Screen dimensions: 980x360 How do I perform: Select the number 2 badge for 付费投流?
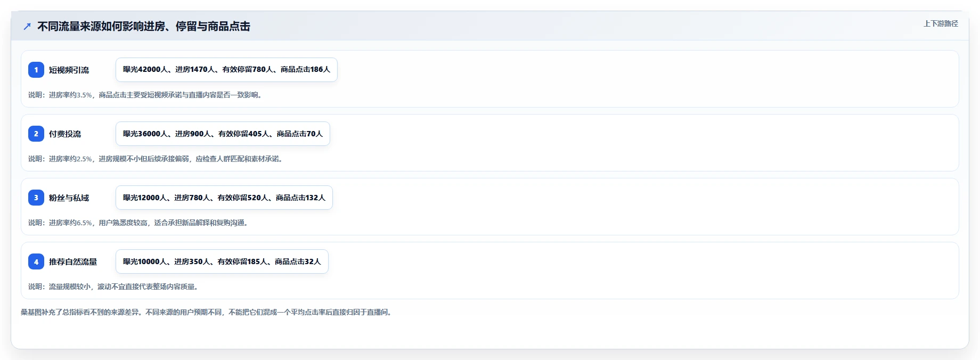tap(36, 134)
